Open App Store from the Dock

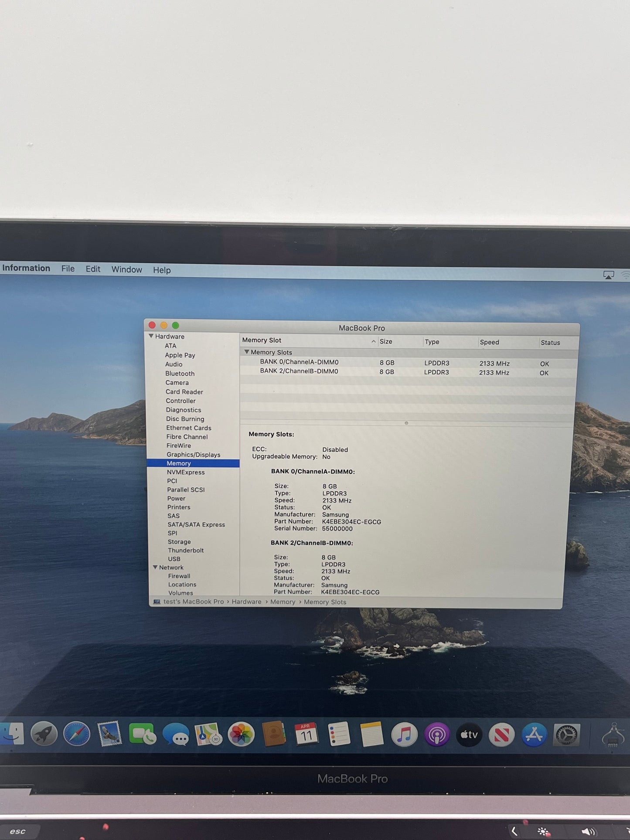tap(535, 735)
